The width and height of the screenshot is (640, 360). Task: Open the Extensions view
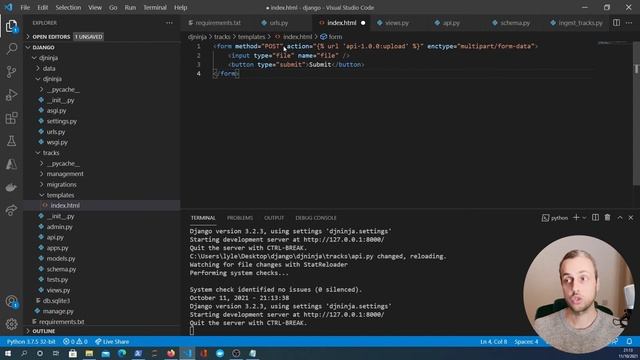coord(11,118)
